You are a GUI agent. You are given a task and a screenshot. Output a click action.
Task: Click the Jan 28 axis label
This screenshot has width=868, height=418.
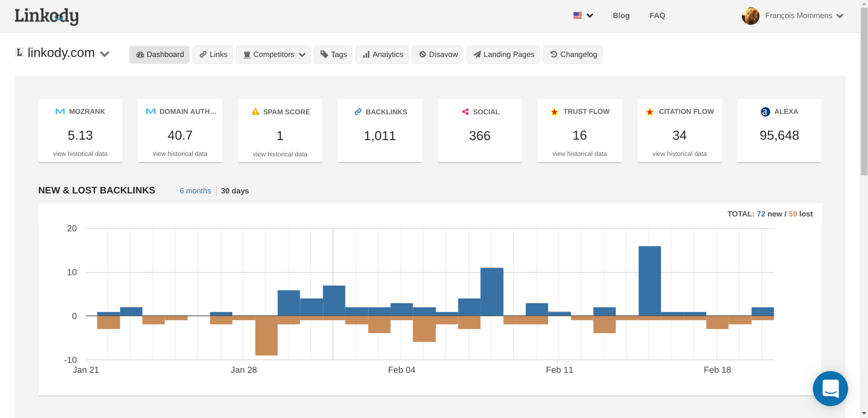[244, 370]
